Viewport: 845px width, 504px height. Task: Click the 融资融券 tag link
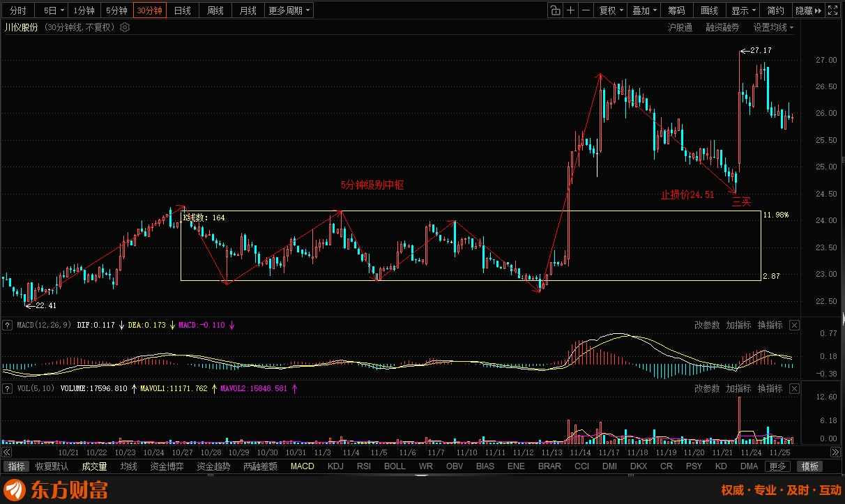click(x=722, y=27)
